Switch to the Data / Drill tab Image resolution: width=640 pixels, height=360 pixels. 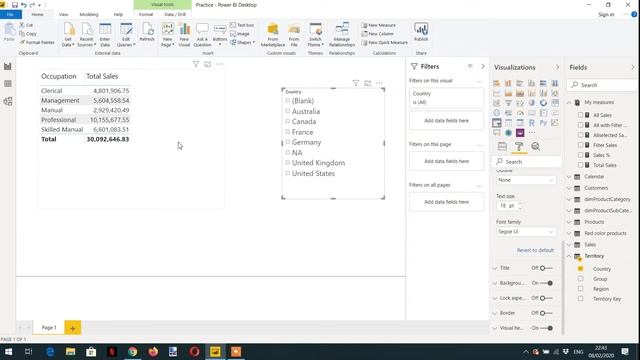click(175, 14)
